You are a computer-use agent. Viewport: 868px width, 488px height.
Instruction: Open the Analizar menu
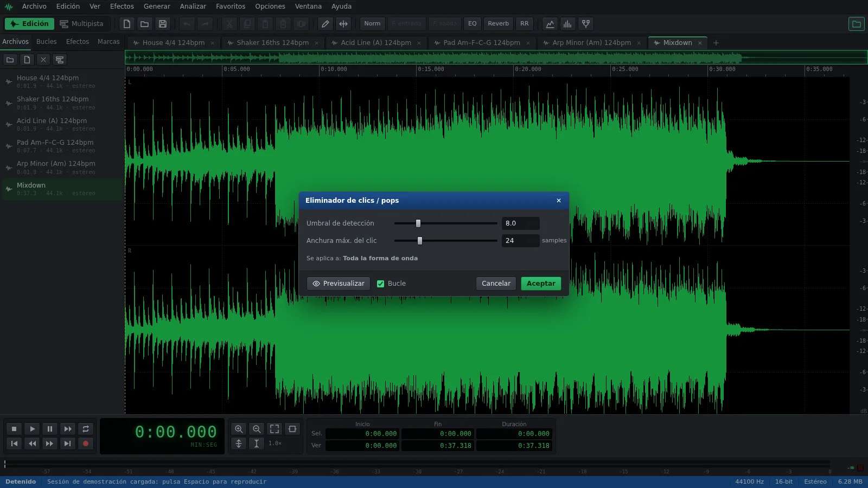click(x=193, y=7)
